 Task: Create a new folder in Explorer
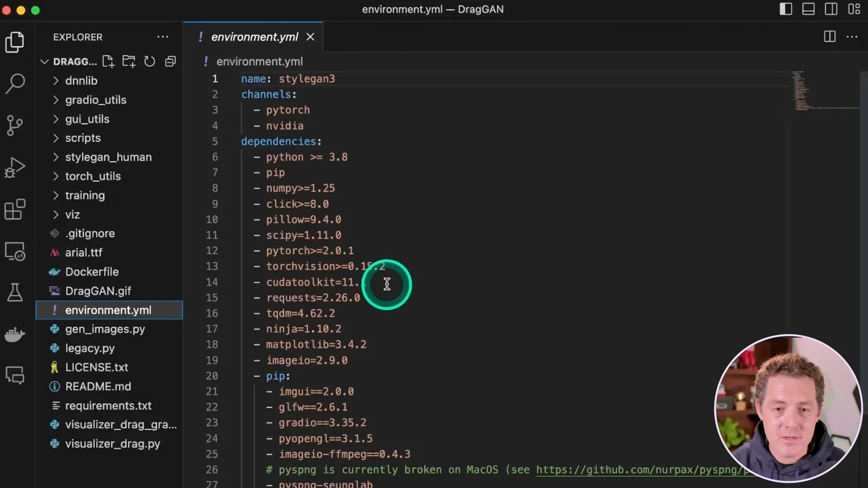pos(129,61)
